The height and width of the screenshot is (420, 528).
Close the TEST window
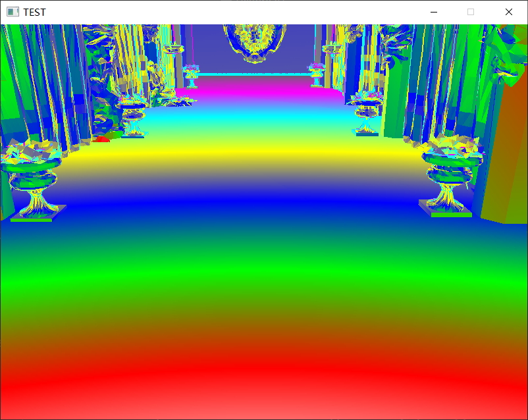tap(509, 12)
